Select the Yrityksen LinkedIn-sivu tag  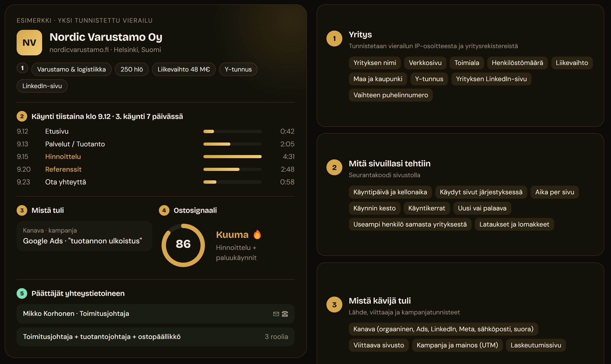[491, 79]
